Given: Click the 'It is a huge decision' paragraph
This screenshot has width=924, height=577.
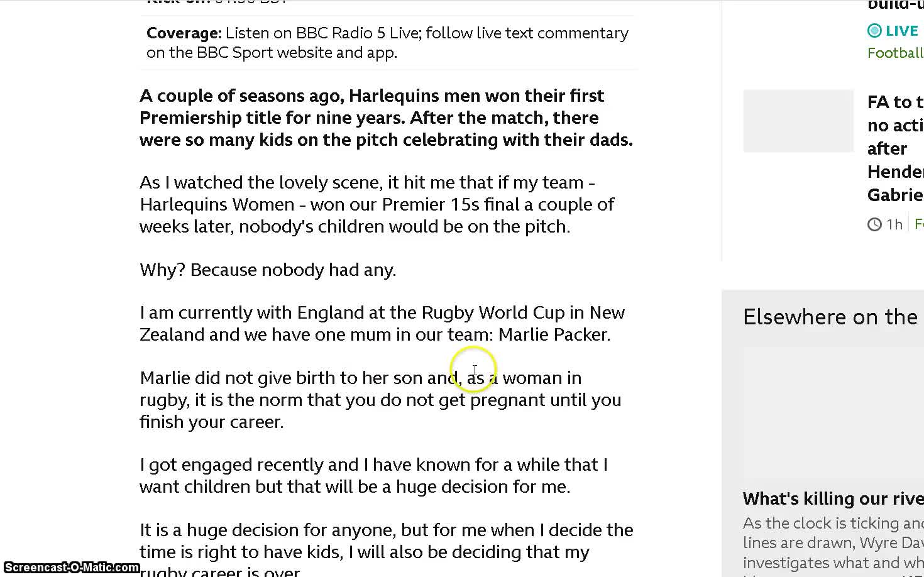Looking at the screenshot, I should pos(386,541).
